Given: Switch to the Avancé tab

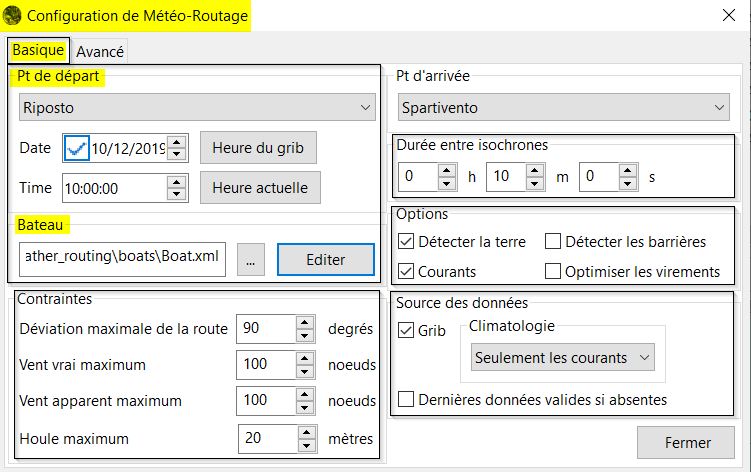Looking at the screenshot, I should pyautogui.click(x=100, y=51).
